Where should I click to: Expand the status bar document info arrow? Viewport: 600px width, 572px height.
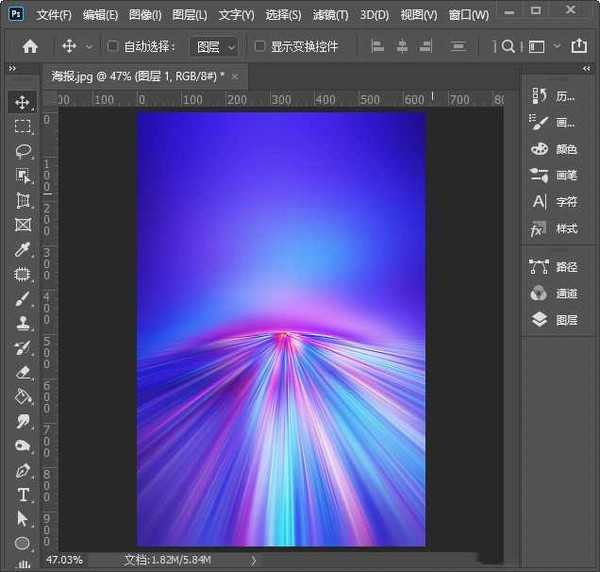[x=251, y=559]
